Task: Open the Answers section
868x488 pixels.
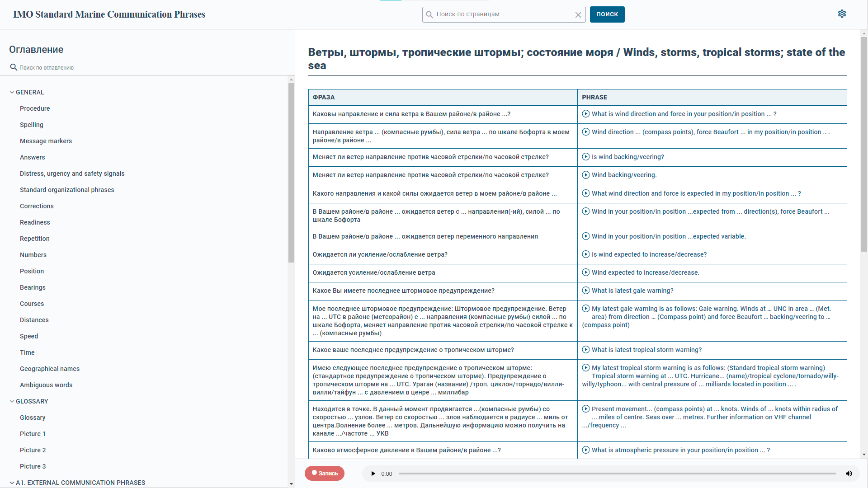Action: pos(33,157)
